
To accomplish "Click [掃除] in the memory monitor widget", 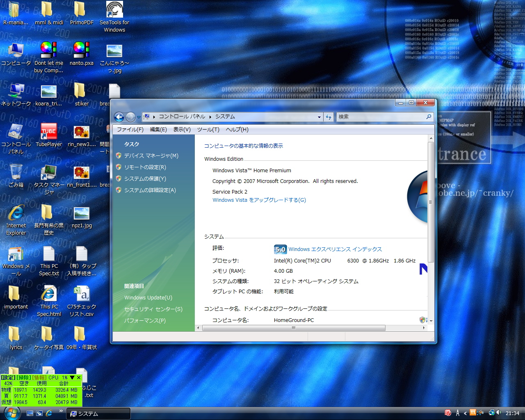I will (x=23, y=378).
